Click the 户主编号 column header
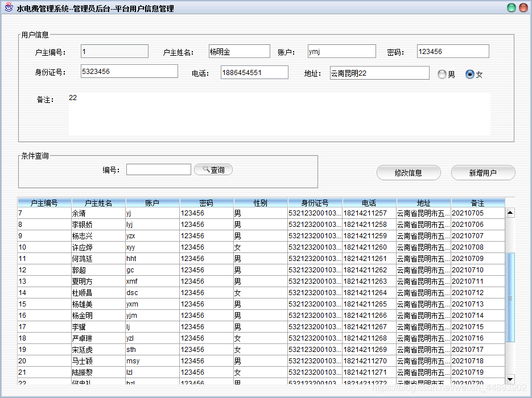Image resolution: width=532 pixels, height=398 pixels. pos(44,203)
